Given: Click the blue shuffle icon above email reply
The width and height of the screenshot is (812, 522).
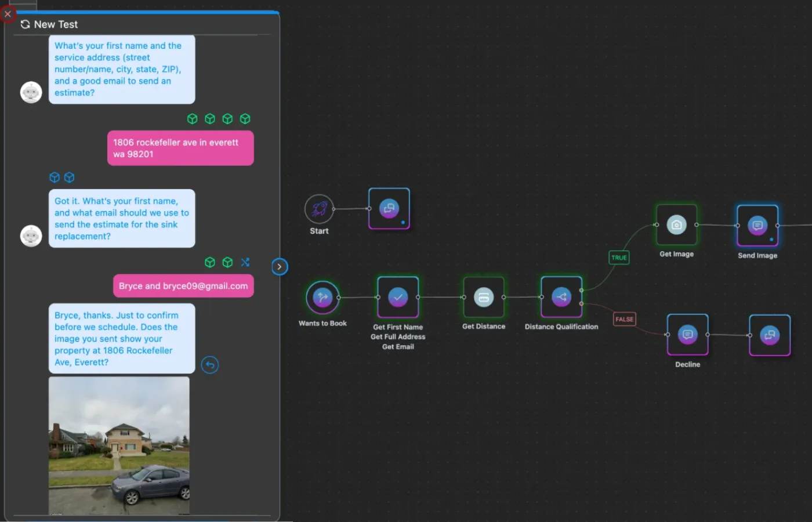Looking at the screenshot, I should pyautogui.click(x=245, y=262).
